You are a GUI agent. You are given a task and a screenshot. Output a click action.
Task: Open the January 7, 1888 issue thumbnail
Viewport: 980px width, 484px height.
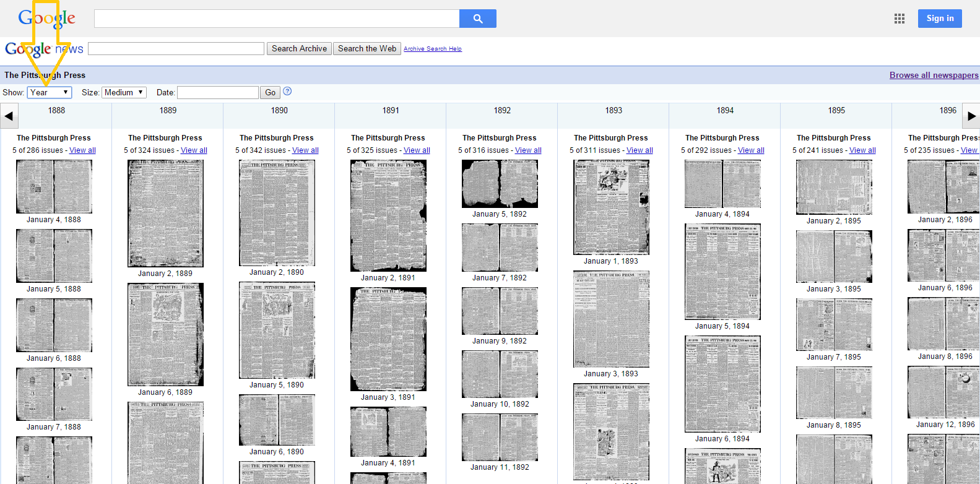(x=54, y=394)
